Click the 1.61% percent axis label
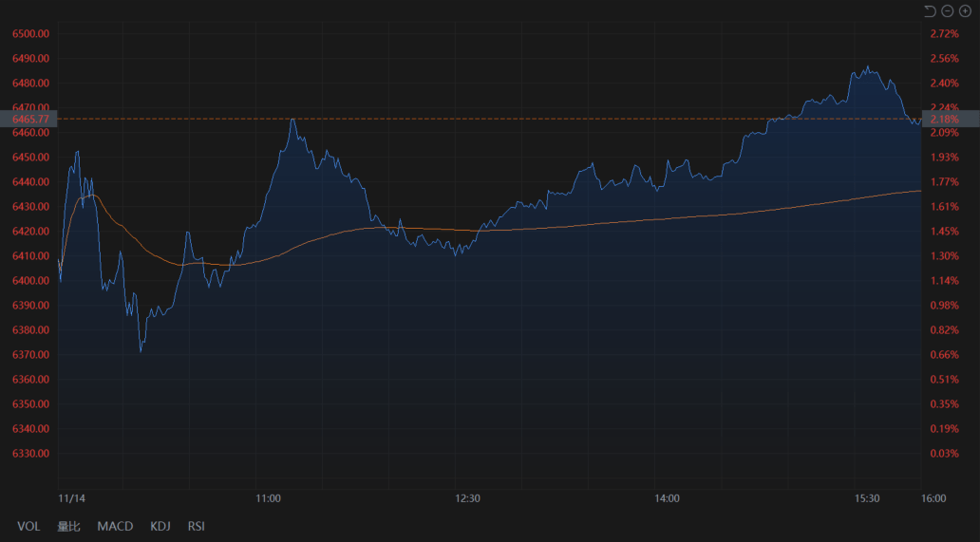 pos(944,207)
